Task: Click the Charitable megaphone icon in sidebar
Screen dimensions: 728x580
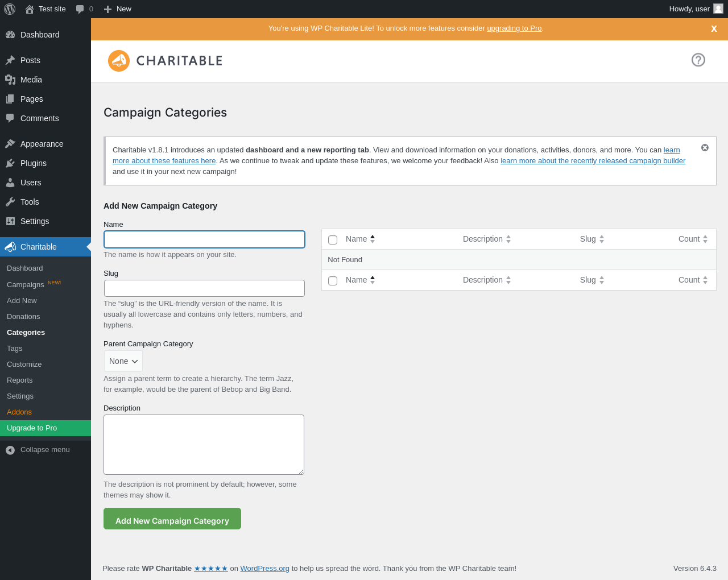Action: tap(10, 247)
